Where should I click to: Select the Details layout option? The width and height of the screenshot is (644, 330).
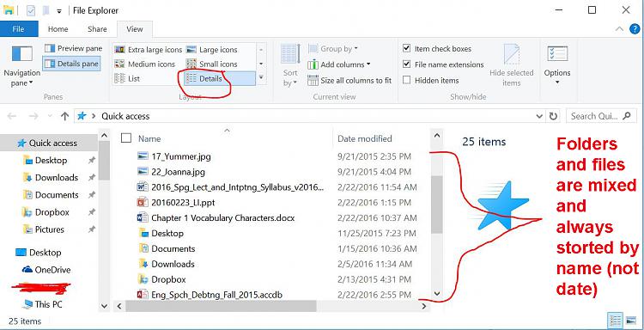pyautogui.click(x=219, y=78)
